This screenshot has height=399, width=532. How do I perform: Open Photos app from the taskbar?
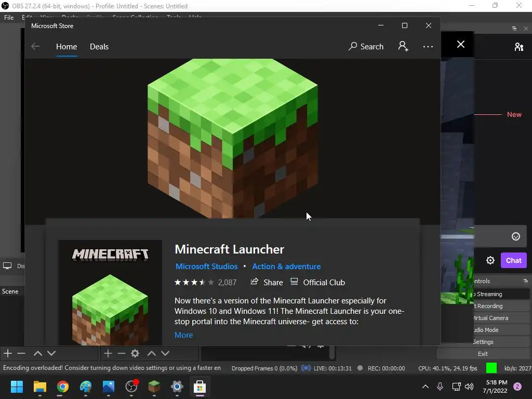[x=109, y=387]
